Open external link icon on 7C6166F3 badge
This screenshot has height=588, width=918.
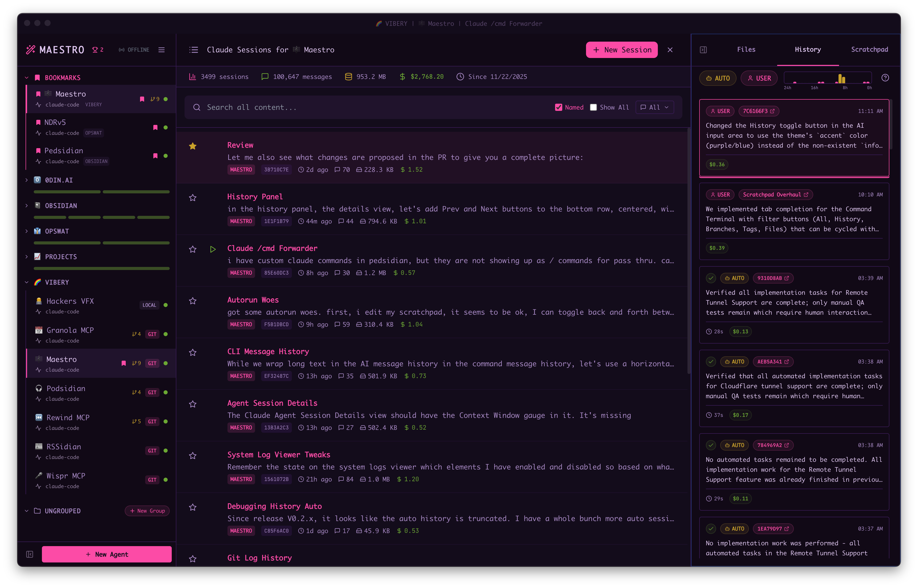[x=772, y=111]
